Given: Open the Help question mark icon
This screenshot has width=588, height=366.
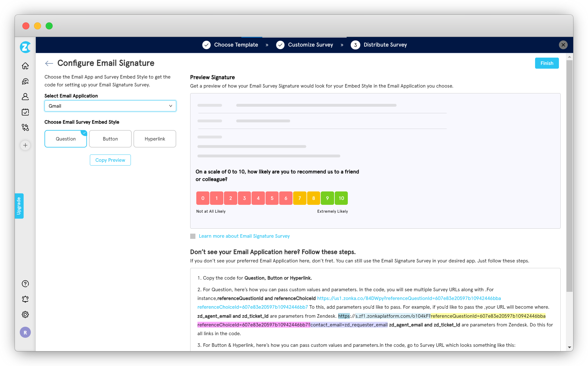Looking at the screenshot, I should pyautogui.click(x=25, y=284).
